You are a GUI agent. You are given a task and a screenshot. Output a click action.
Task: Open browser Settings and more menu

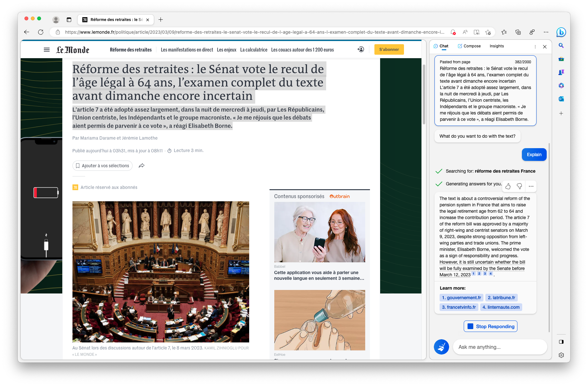(546, 32)
